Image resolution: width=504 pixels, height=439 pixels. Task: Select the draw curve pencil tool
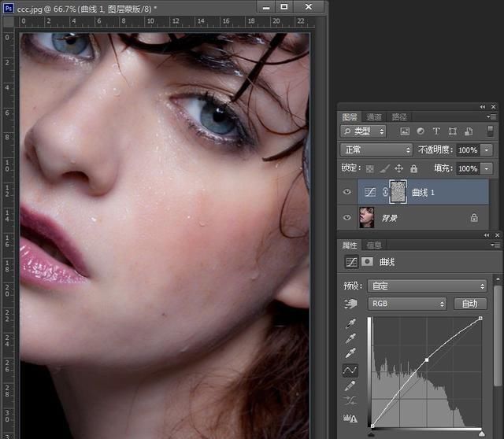point(350,386)
